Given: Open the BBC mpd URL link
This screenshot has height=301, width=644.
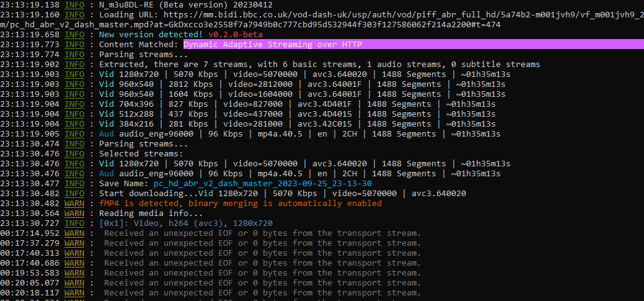Looking at the screenshot, I should tap(372, 14).
